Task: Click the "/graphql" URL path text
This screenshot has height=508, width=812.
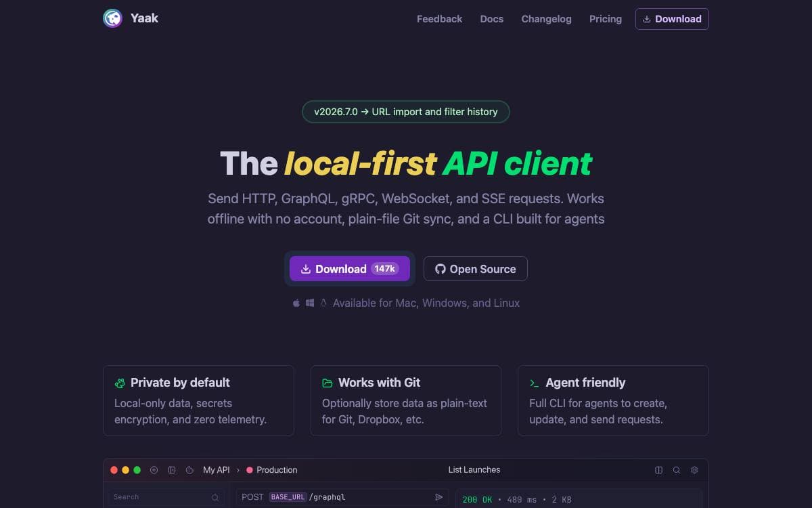Action: [x=327, y=497]
